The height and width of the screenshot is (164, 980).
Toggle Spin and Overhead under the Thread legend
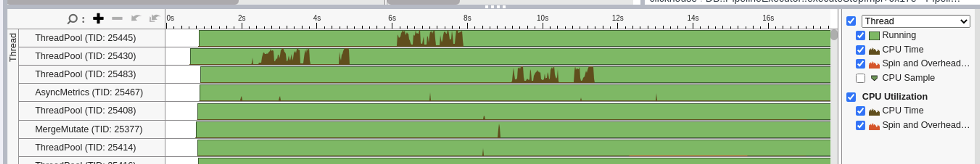coord(860,63)
